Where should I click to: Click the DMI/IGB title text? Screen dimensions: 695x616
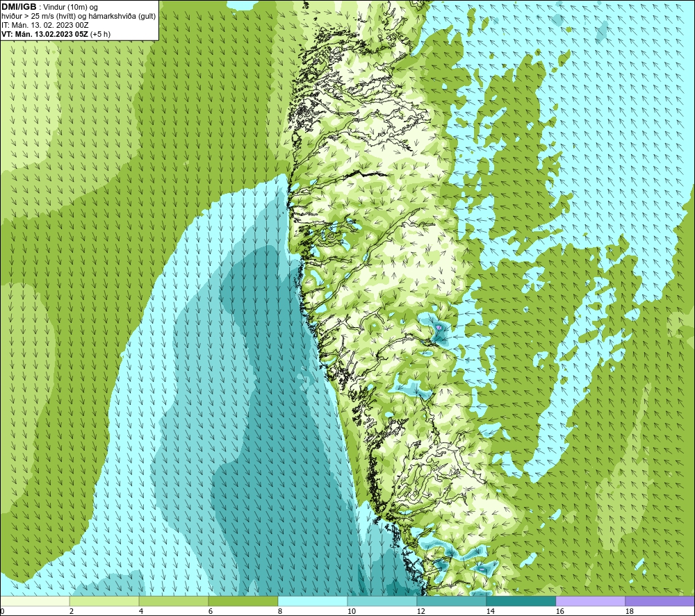coord(19,7)
